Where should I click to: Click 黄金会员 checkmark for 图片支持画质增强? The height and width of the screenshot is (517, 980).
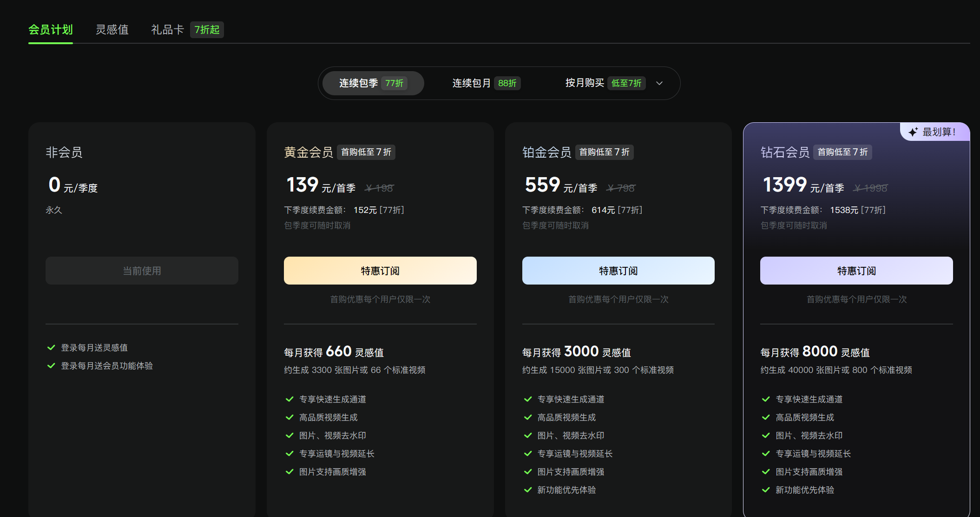[x=289, y=471]
